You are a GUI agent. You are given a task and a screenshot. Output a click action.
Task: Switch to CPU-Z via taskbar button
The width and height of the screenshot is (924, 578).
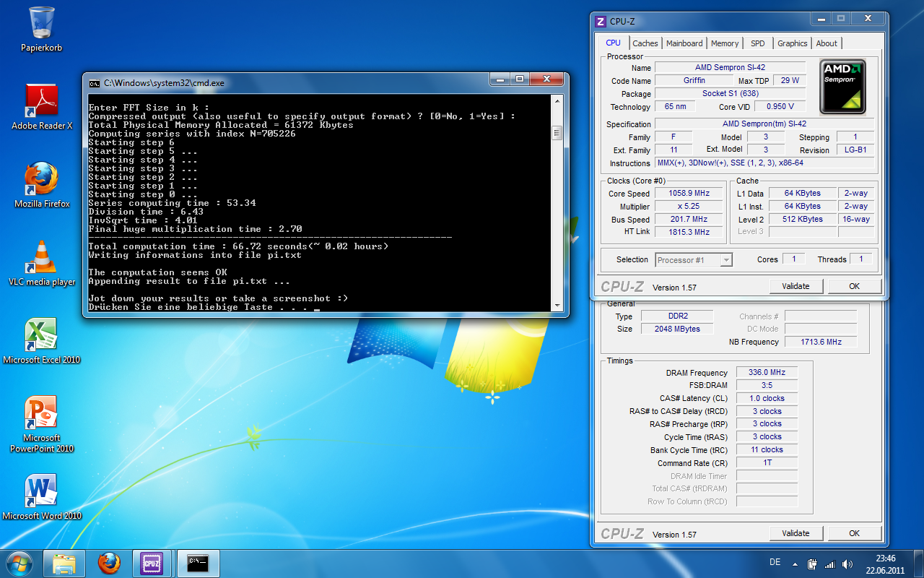click(x=152, y=563)
